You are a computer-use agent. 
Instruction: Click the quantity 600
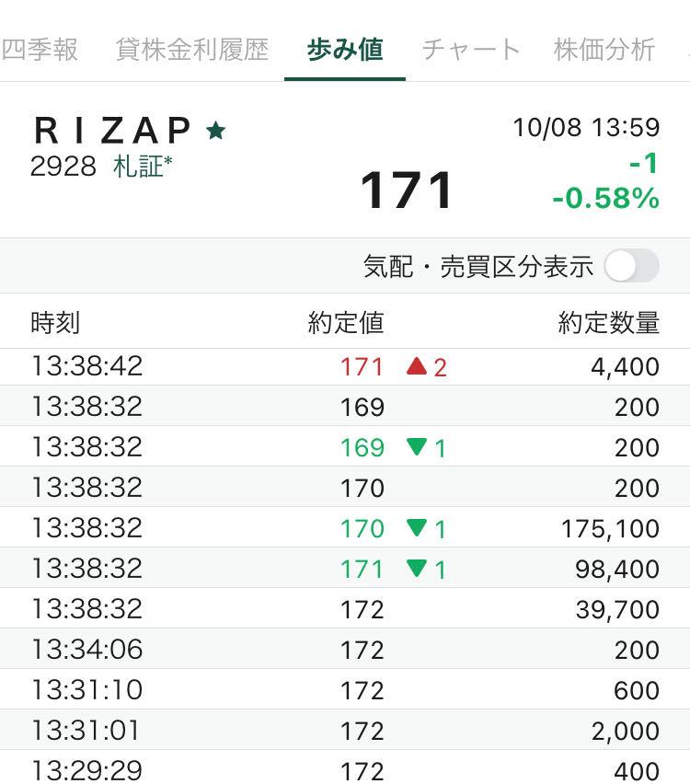pyautogui.click(x=637, y=690)
